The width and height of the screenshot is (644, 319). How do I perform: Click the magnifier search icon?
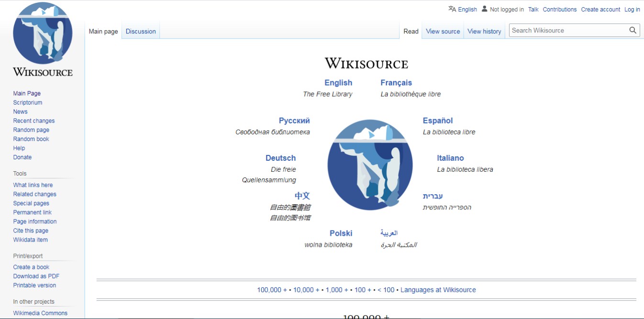(x=633, y=30)
